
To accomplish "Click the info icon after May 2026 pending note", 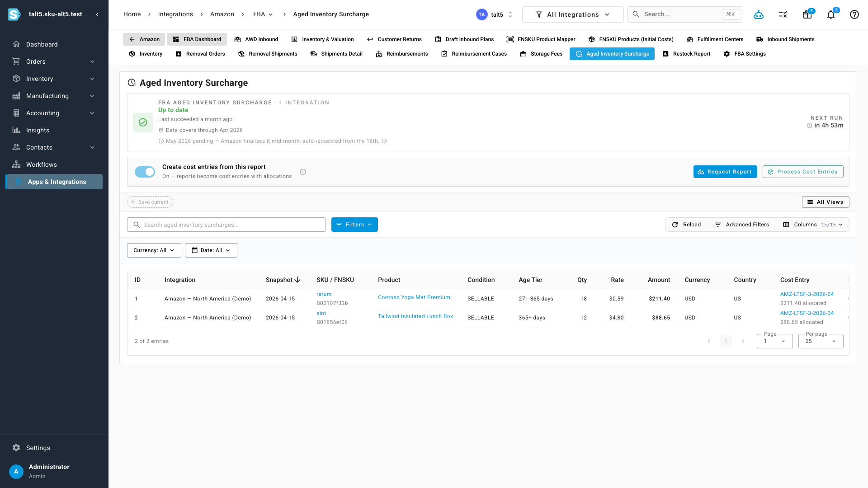I will pyautogui.click(x=384, y=141).
